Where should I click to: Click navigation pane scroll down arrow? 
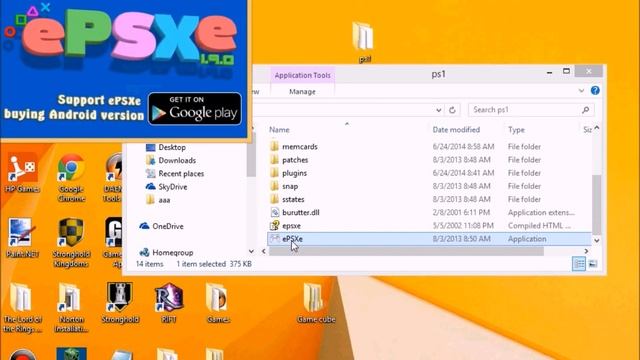point(251,251)
